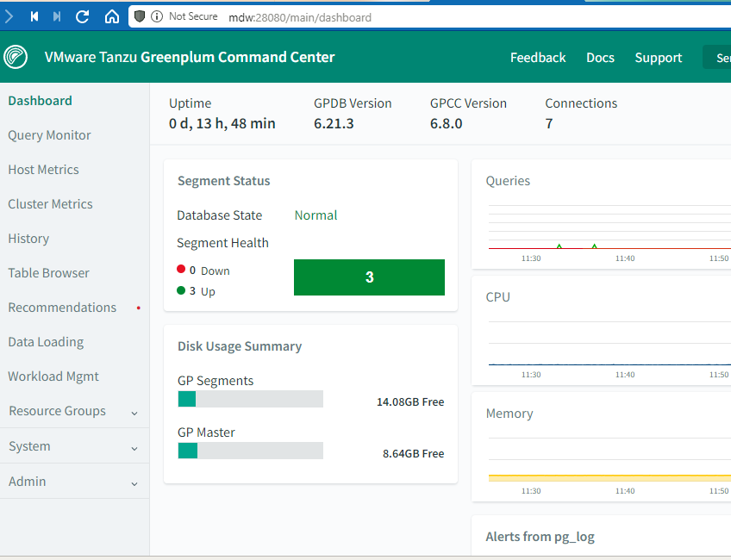This screenshot has width=731, height=560.
Task: Open Query Monitor page
Action: click(49, 135)
